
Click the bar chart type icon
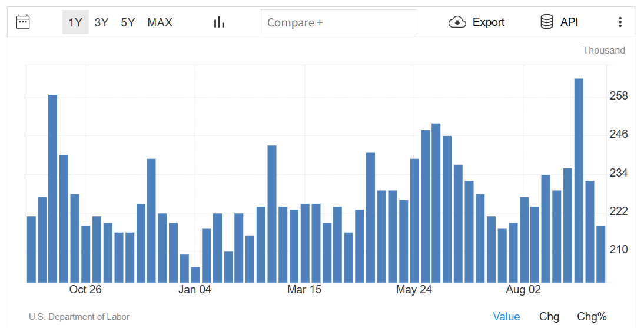(219, 22)
